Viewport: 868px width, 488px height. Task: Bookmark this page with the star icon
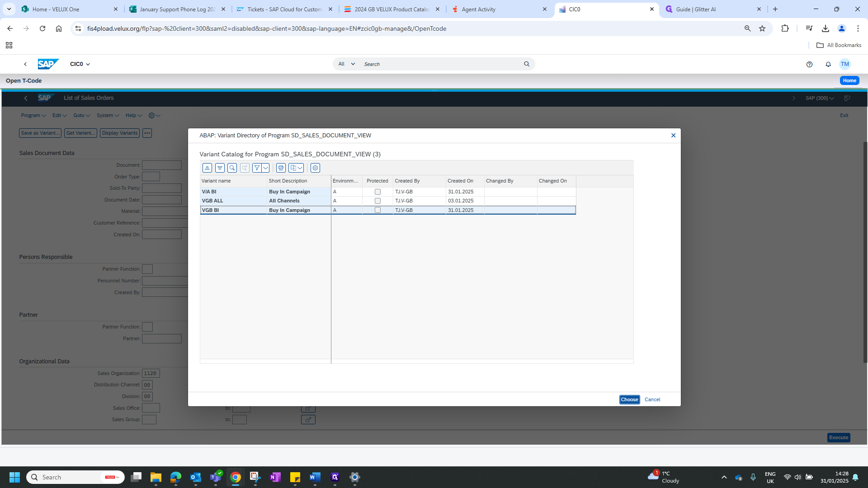click(x=762, y=28)
